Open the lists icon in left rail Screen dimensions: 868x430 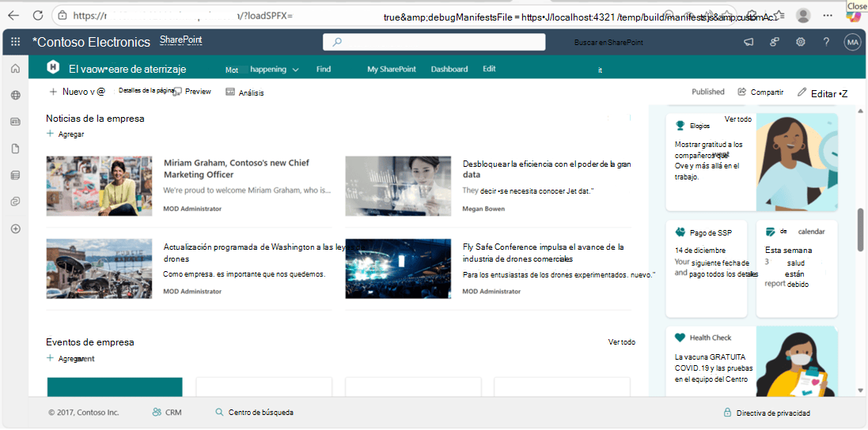pyautogui.click(x=16, y=175)
